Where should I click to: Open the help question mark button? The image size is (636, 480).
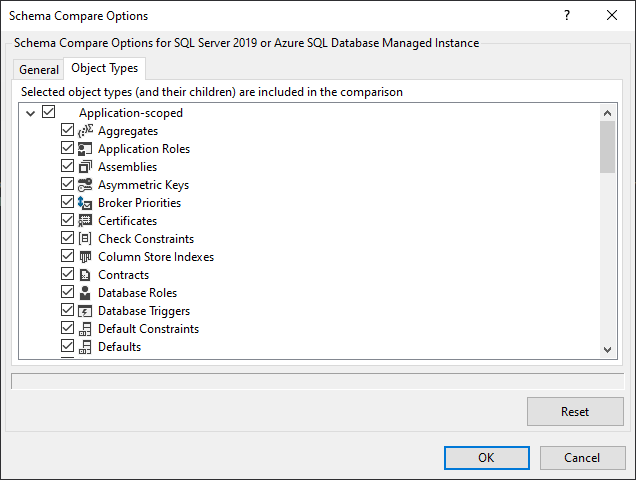567,15
